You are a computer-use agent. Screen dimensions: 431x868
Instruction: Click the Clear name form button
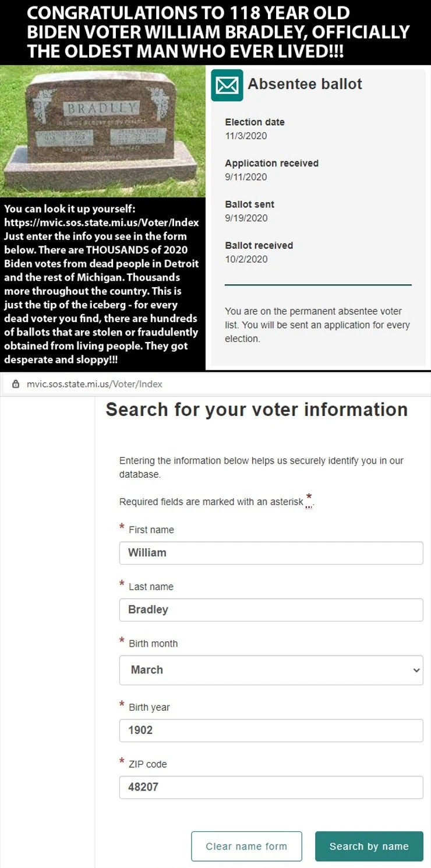246,846
